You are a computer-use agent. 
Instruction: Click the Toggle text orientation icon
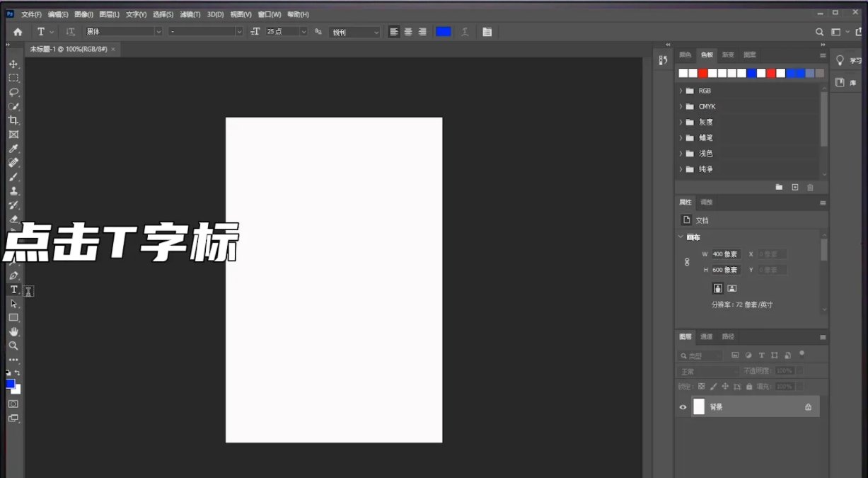[70, 31]
